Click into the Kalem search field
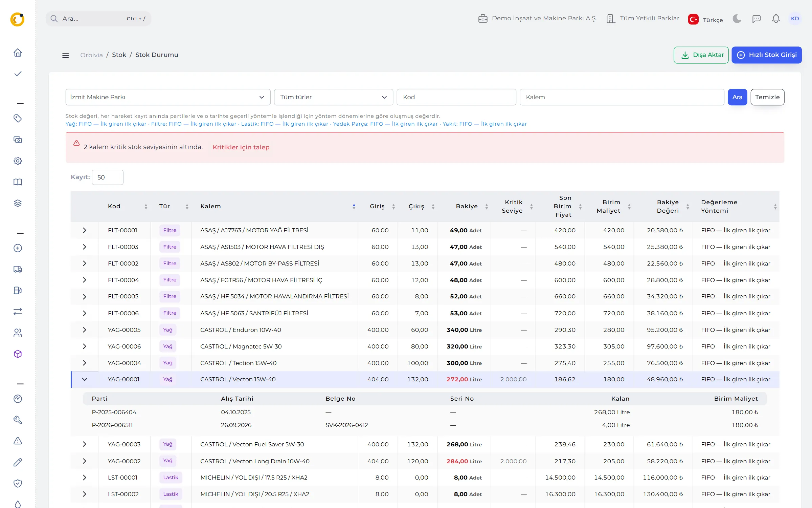 (x=622, y=97)
